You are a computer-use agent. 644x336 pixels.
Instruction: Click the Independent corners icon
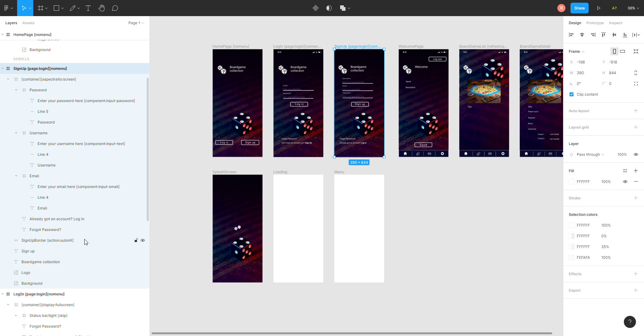tap(636, 84)
